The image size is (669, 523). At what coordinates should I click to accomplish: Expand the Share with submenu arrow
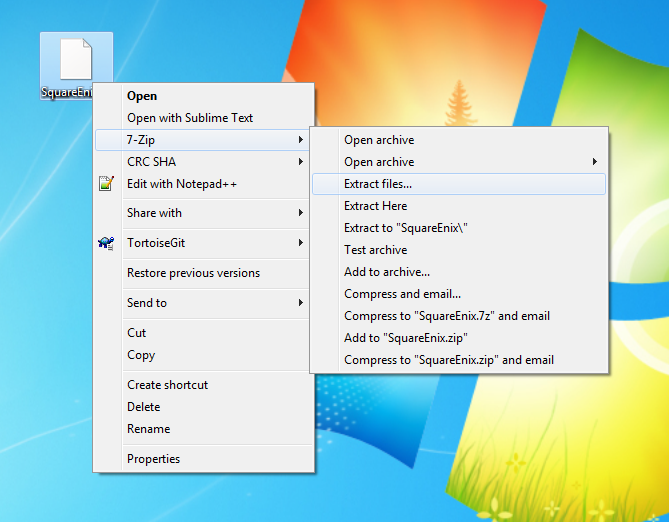[x=301, y=212]
